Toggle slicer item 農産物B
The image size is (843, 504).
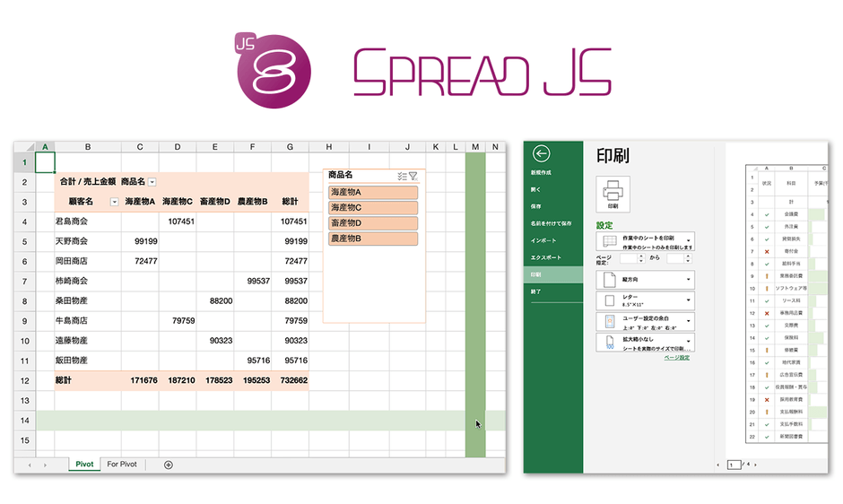(373, 239)
